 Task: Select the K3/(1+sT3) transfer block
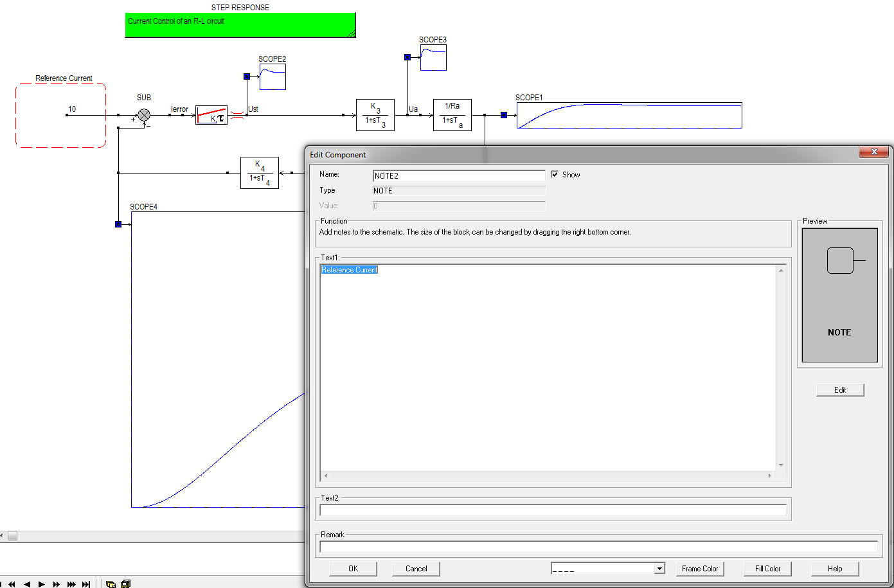tap(375, 115)
